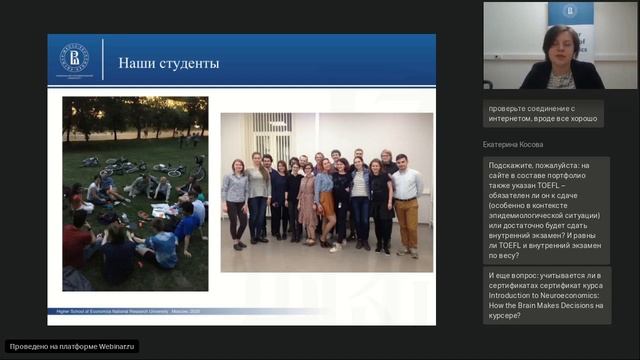Click the slide footer 'Higher School of Economics' text

[x=128, y=311]
